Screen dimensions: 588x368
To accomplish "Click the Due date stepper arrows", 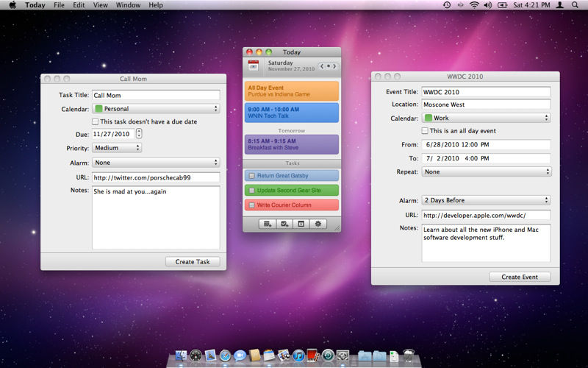I will [139, 134].
